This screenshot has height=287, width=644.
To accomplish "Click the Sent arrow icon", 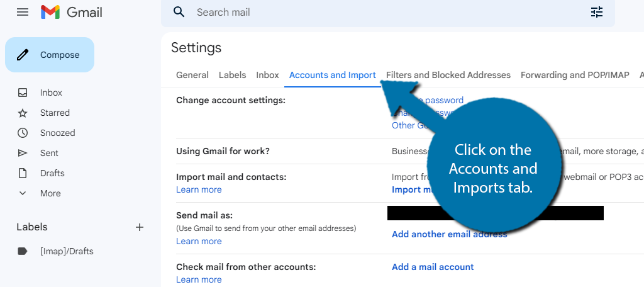I will 23,153.
